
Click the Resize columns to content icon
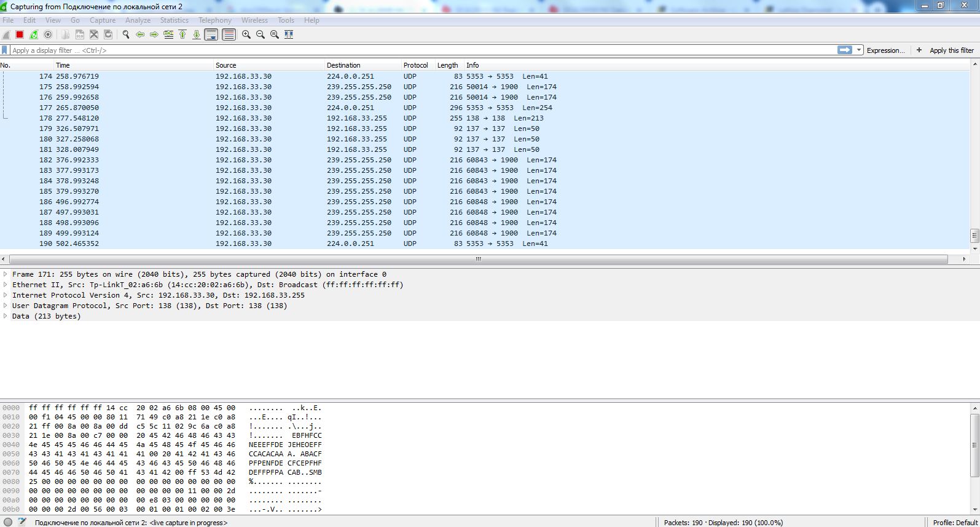[289, 34]
